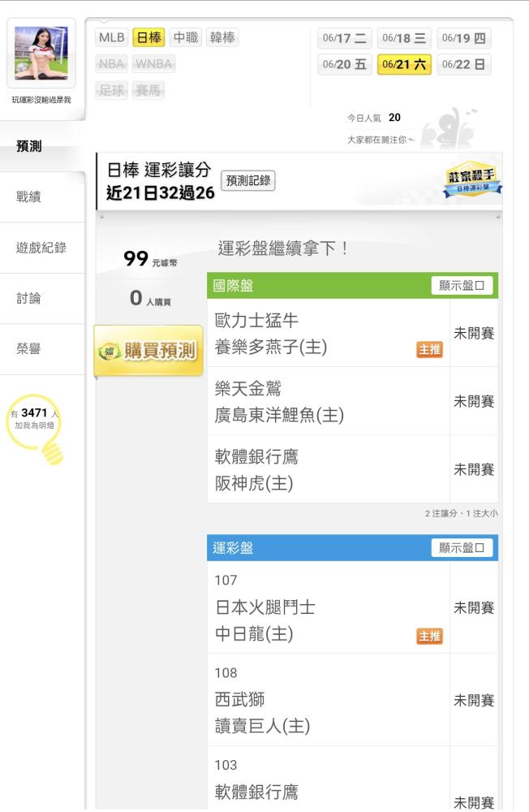Click the coin icon on 購買預測
Image resolution: width=529 pixels, height=812 pixels.
tap(109, 352)
